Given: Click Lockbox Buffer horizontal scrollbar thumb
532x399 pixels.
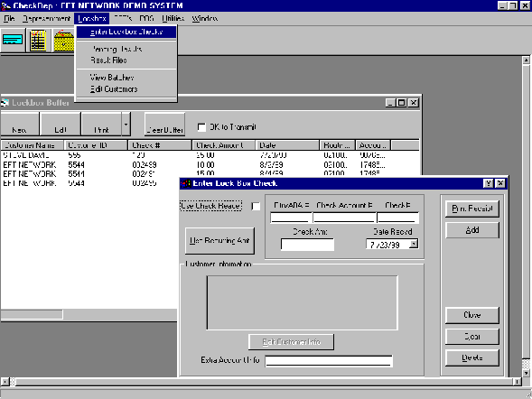Looking at the screenshot, I should coord(32,314).
